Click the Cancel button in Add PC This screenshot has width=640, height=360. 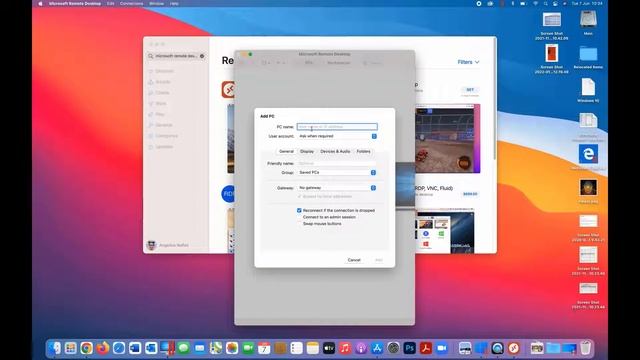354,260
